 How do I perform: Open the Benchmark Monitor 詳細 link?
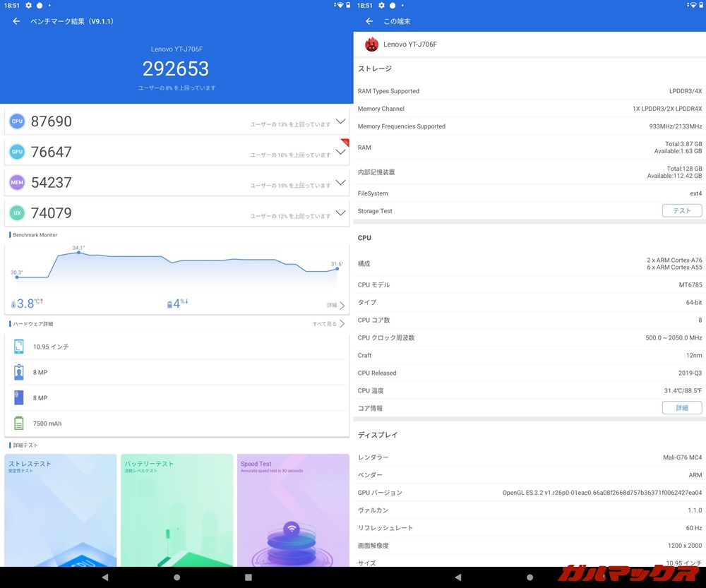336,306
